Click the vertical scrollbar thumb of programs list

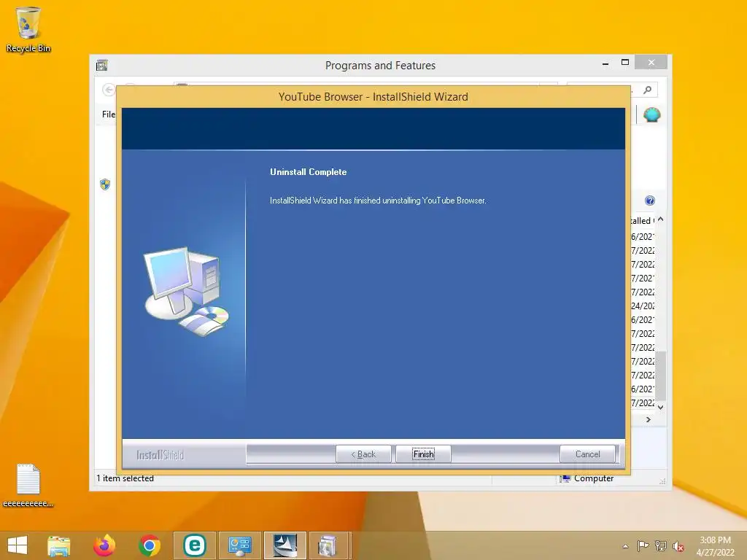pos(661,376)
